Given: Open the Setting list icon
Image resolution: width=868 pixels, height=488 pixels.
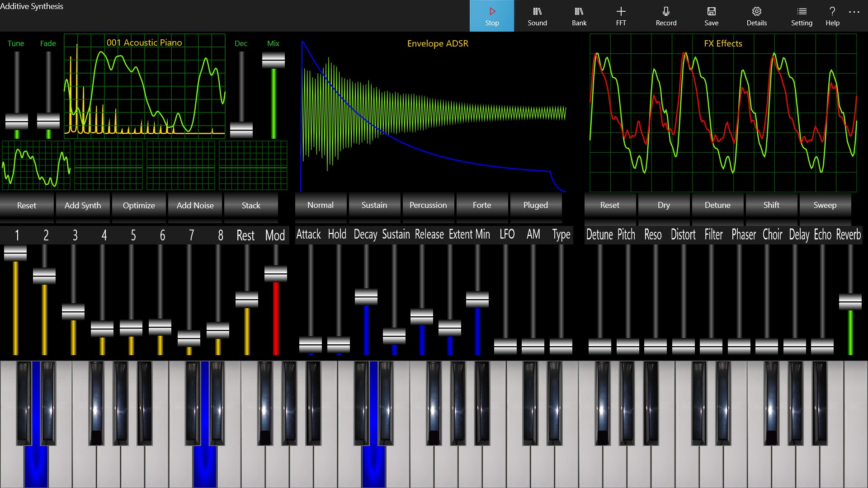Looking at the screenshot, I should click(x=802, y=16).
